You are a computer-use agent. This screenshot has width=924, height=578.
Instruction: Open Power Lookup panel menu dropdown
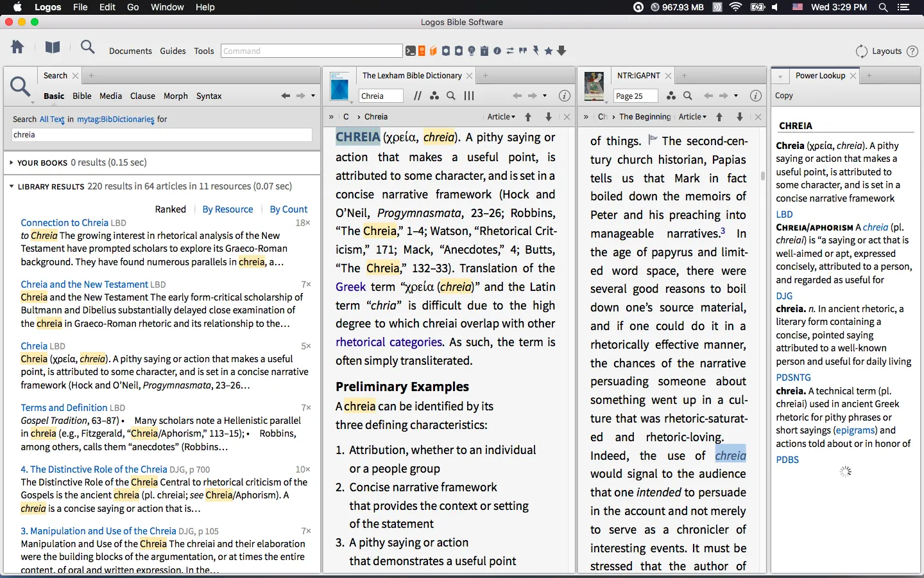point(780,76)
